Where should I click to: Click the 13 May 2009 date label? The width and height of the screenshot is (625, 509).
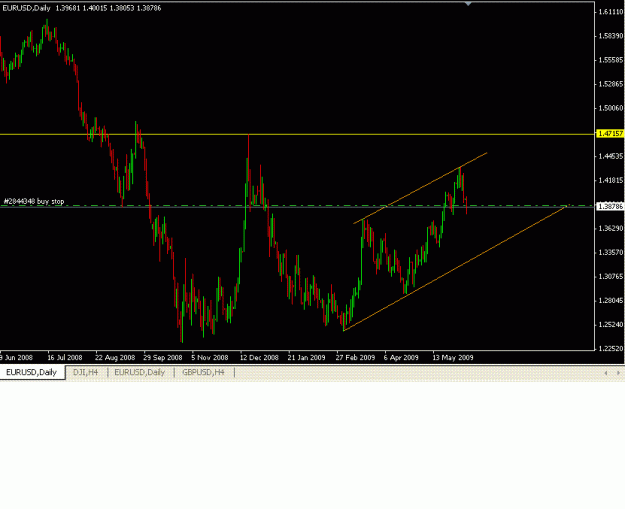tap(453, 358)
